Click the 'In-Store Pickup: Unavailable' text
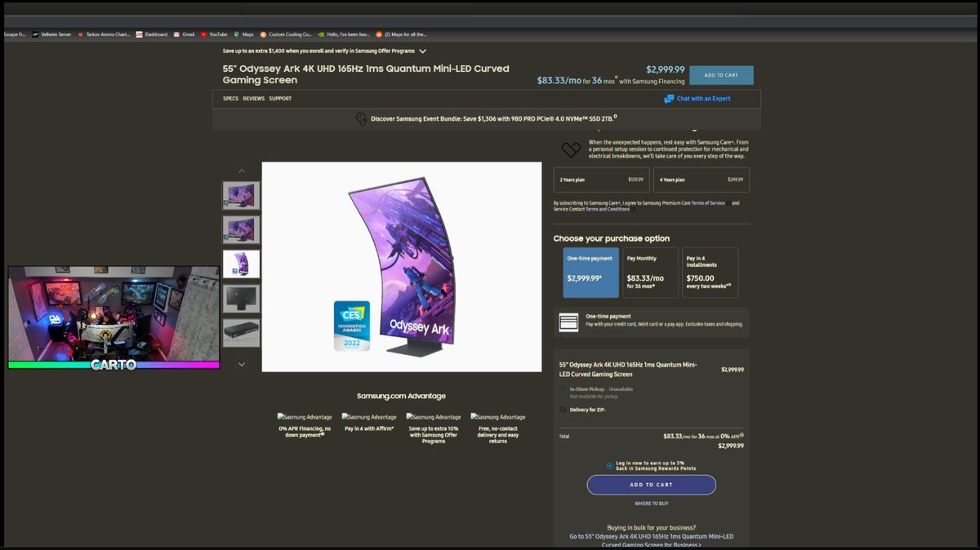The image size is (980, 550). coord(601,389)
